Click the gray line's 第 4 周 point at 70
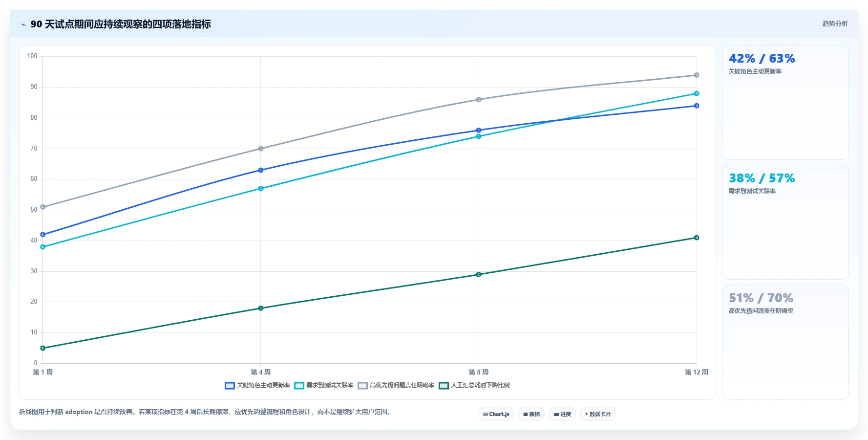This screenshot has width=868, height=440. click(x=261, y=149)
